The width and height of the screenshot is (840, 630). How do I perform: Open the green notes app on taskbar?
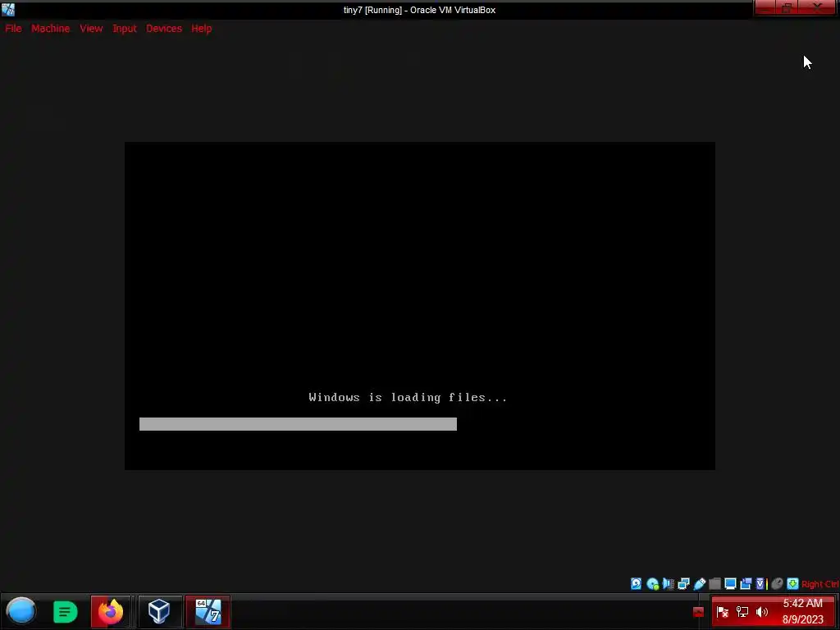coord(65,611)
